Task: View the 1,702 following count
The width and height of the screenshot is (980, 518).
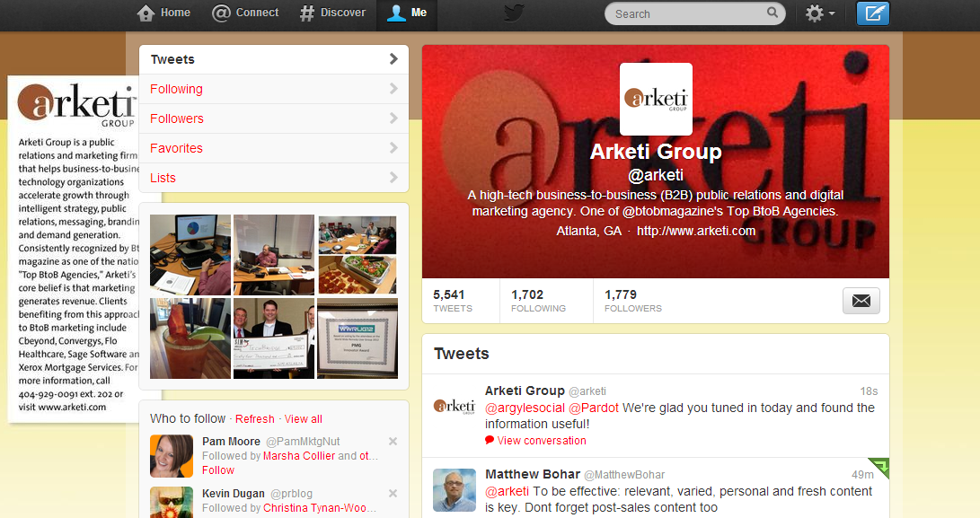Action: 538,301
